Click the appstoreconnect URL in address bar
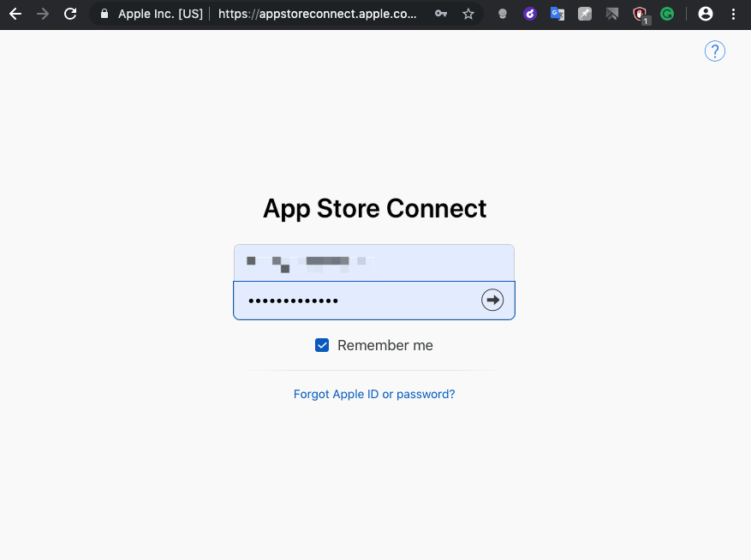Viewport: 751px width, 560px height. (317, 14)
